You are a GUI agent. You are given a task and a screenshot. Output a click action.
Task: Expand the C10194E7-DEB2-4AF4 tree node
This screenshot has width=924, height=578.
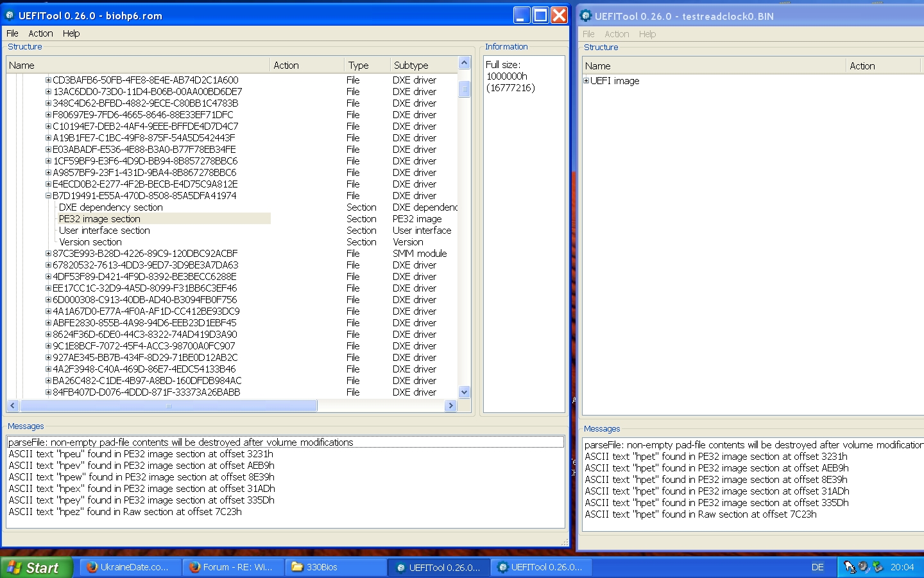click(x=48, y=127)
